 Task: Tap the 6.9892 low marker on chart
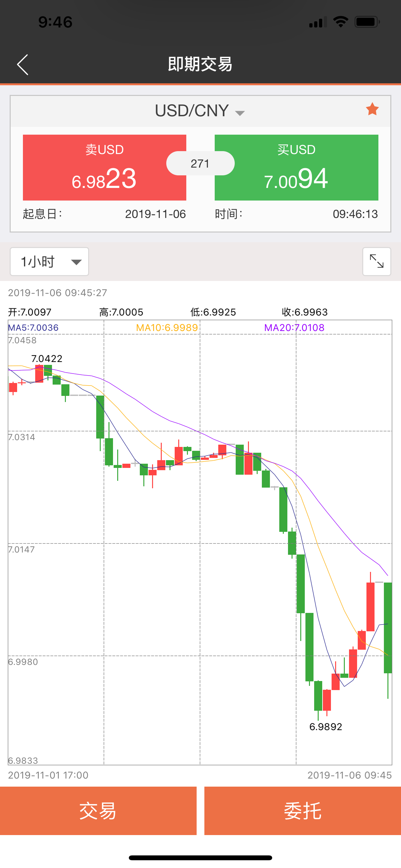click(x=325, y=727)
